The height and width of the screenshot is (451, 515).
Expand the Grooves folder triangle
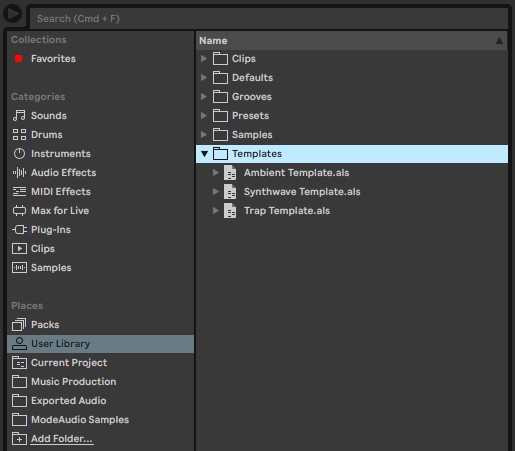click(204, 97)
